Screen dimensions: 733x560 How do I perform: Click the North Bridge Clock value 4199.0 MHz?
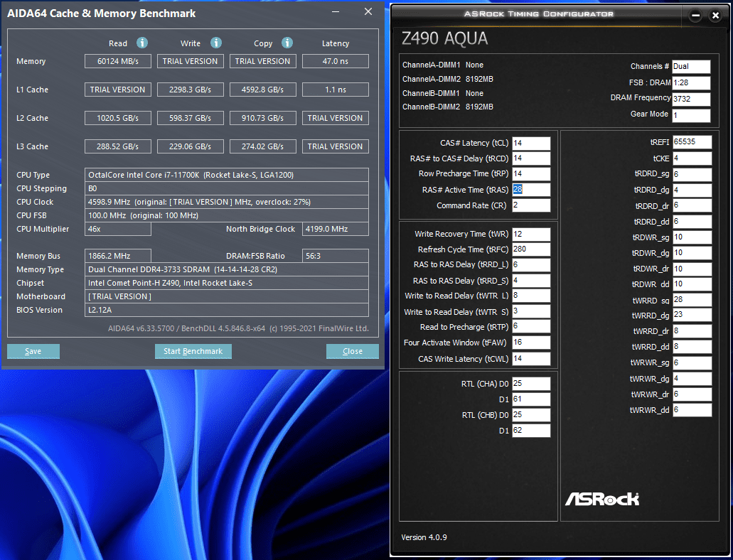(335, 229)
